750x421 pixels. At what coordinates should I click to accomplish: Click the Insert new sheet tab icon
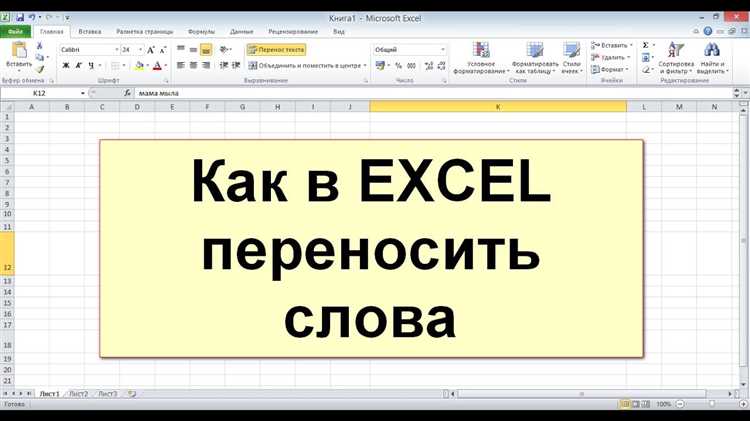tap(132, 394)
